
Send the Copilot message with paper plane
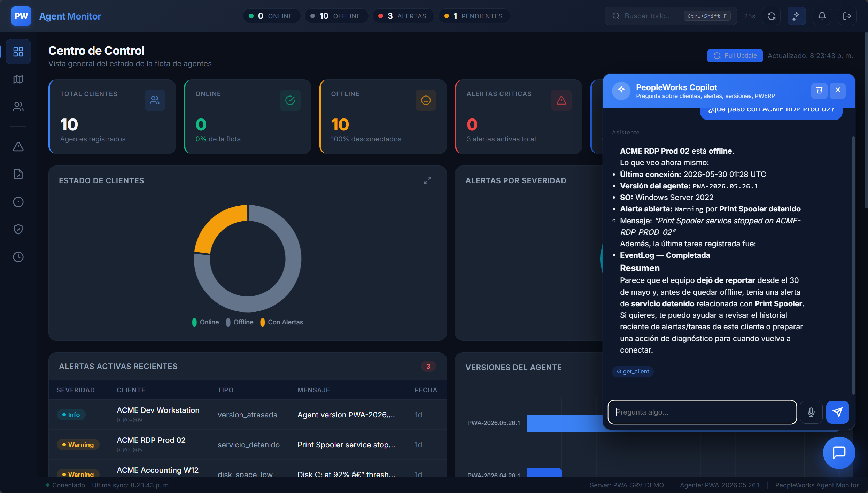(x=838, y=412)
